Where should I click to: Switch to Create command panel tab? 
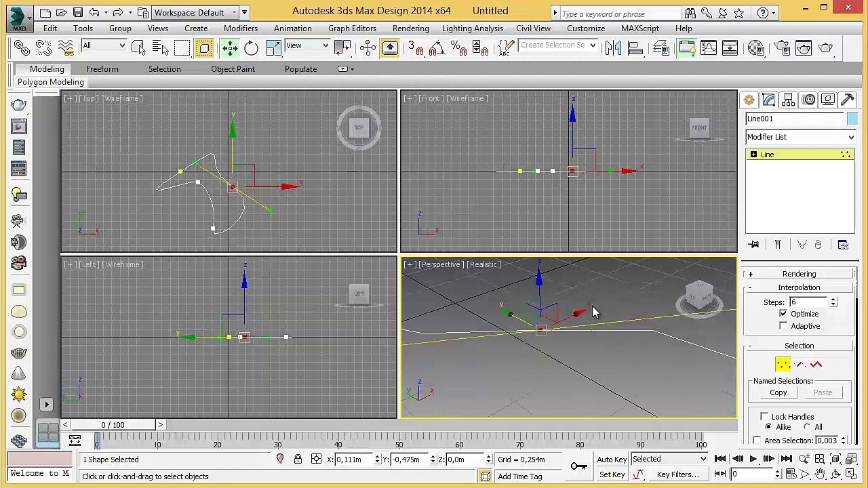coord(749,100)
